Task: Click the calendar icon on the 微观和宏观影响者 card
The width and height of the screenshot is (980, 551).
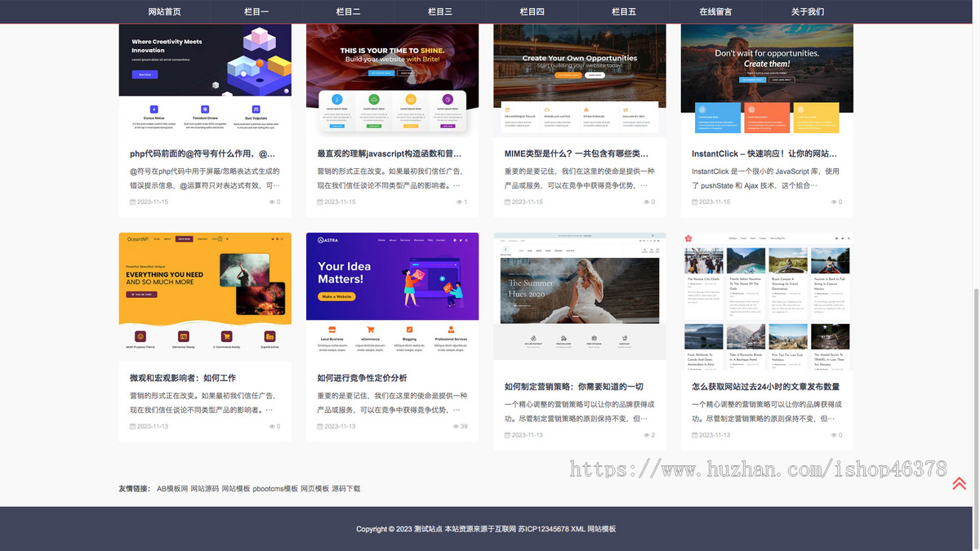Action: point(132,426)
